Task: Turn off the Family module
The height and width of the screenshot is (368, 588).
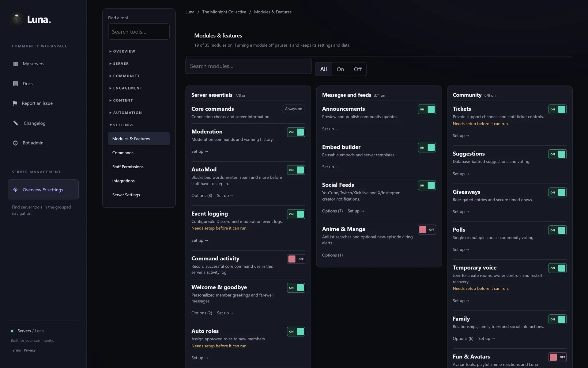Action: pyautogui.click(x=557, y=319)
